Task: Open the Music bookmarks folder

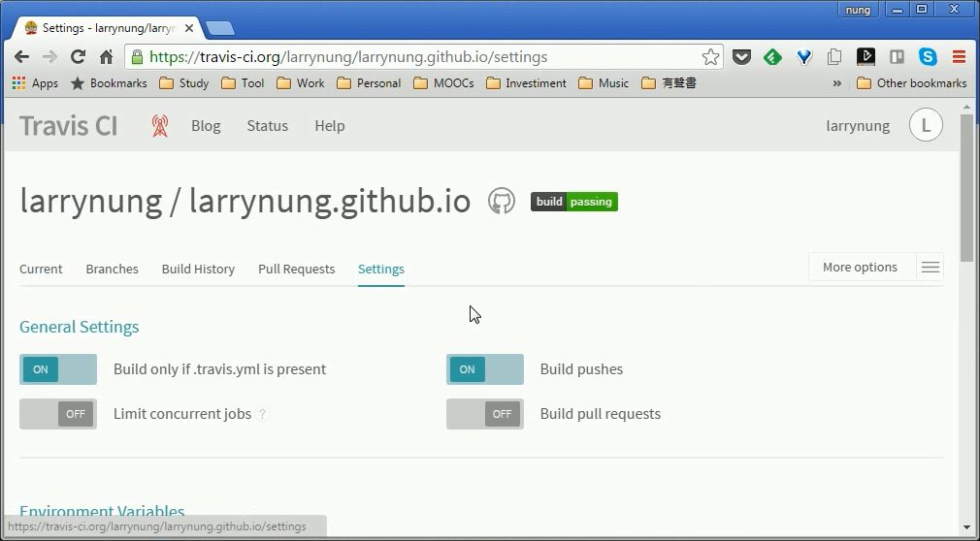Action: 604,83
